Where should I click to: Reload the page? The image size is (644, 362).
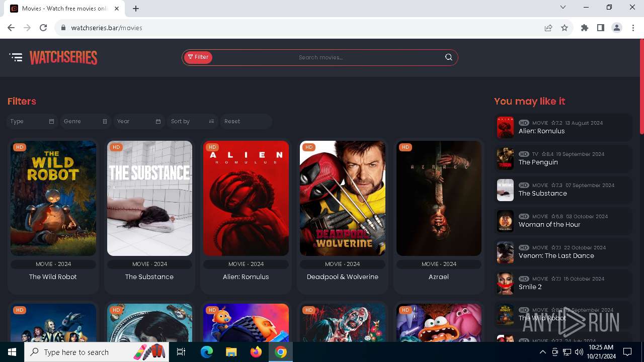coord(43,28)
